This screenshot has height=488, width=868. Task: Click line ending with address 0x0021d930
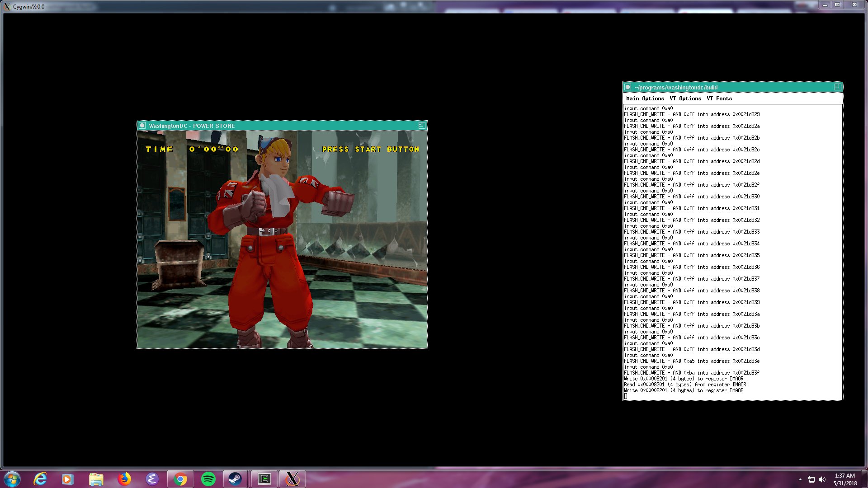tap(692, 197)
